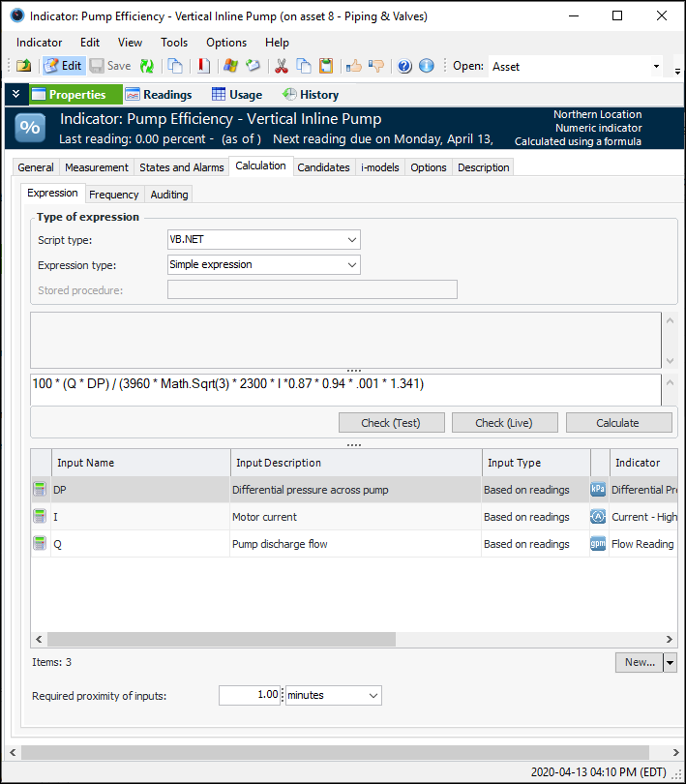Image resolution: width=686 pixels, height=784 pixels.
Task: Click the thumbs up icon
Action: (x=354, y=66)
